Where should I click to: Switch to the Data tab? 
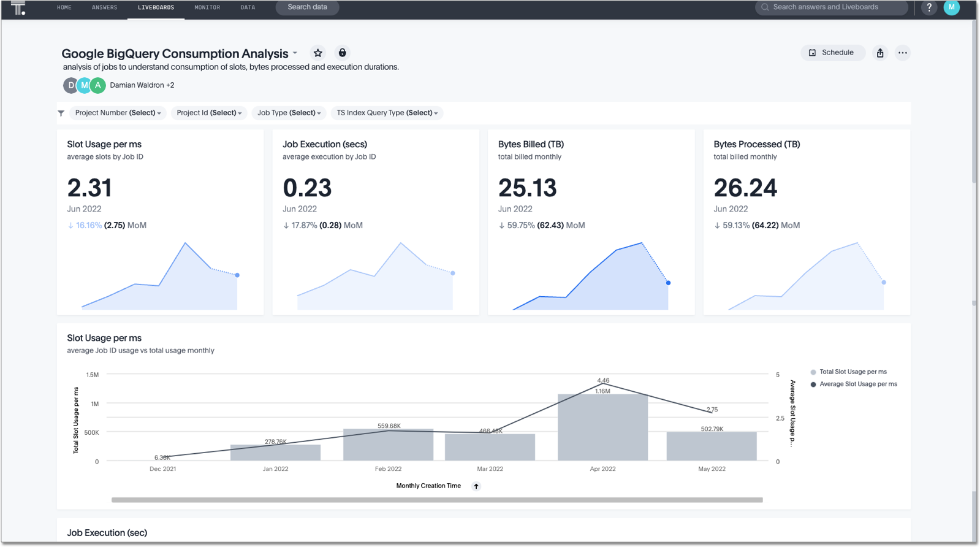248,7
